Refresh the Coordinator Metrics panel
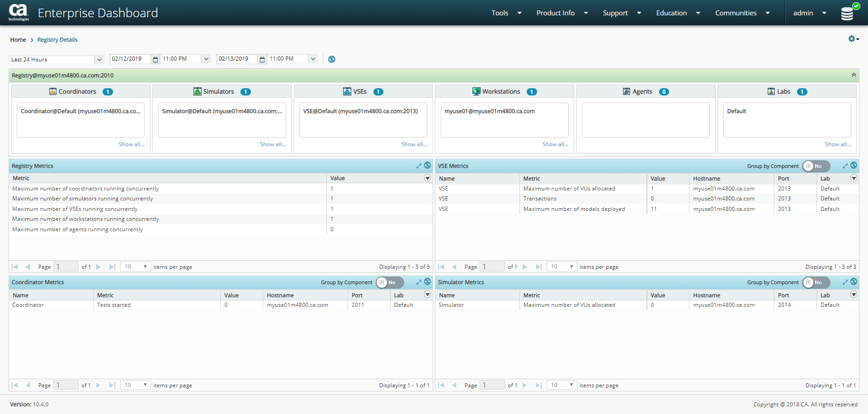This screenshot has height=414, width=868. pyautogui.click(x=427, y=281)
